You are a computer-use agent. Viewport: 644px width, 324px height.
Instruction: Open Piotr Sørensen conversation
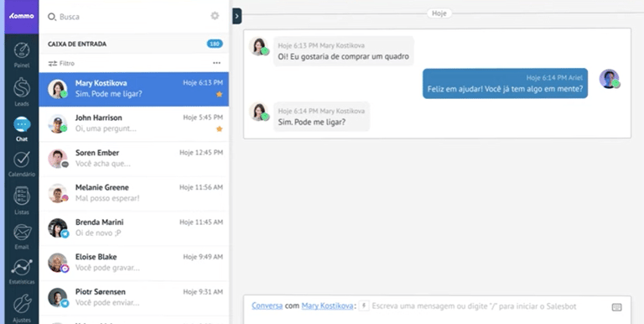pyautogui.click(x=134, y=298)
